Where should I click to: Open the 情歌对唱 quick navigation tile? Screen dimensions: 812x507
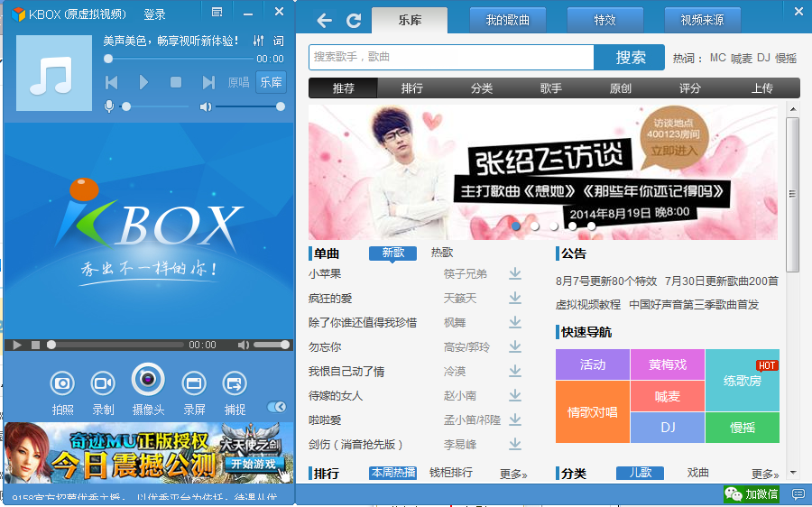(x=593, y=412)
